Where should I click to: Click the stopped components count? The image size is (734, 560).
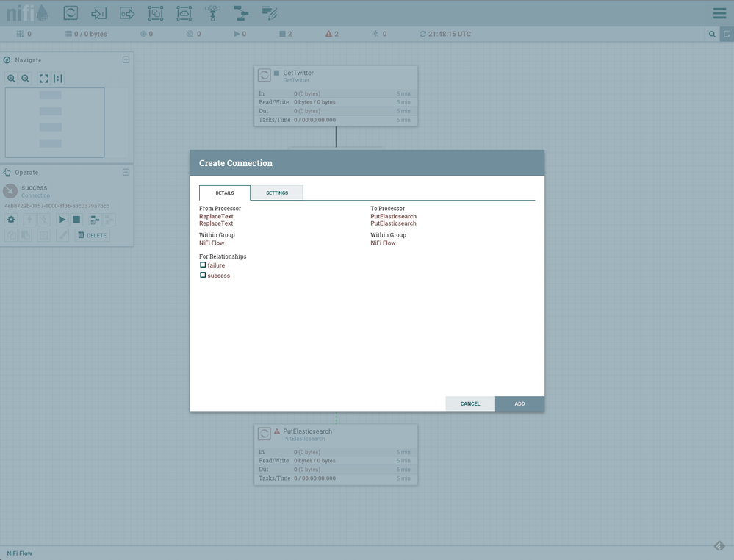[x=286, y=34]
